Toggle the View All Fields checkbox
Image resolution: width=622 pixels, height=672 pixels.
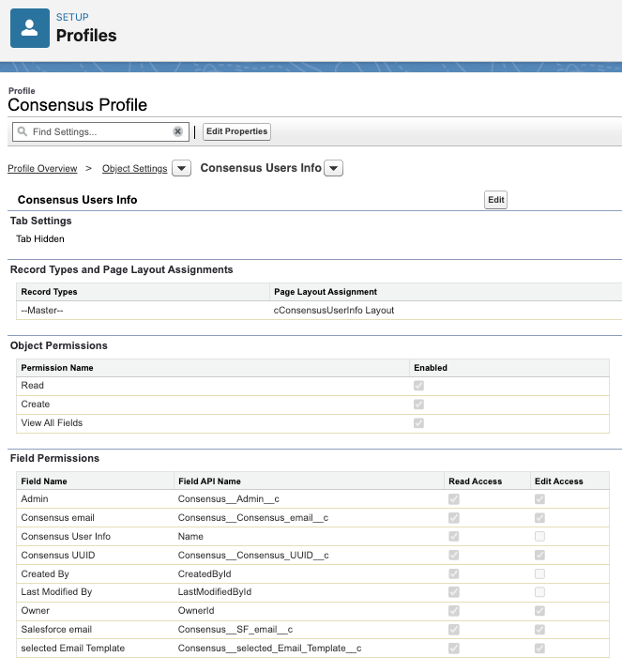click(419, 423)
